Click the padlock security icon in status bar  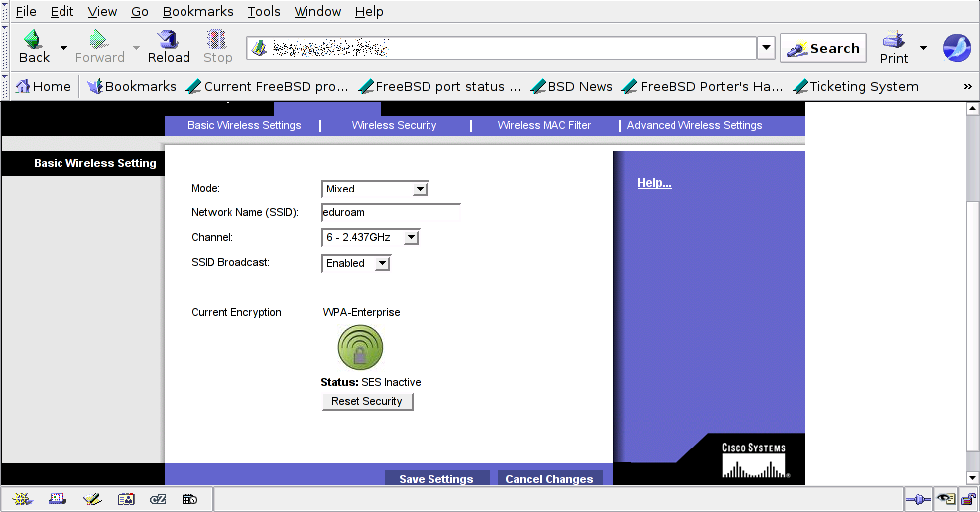966,499
